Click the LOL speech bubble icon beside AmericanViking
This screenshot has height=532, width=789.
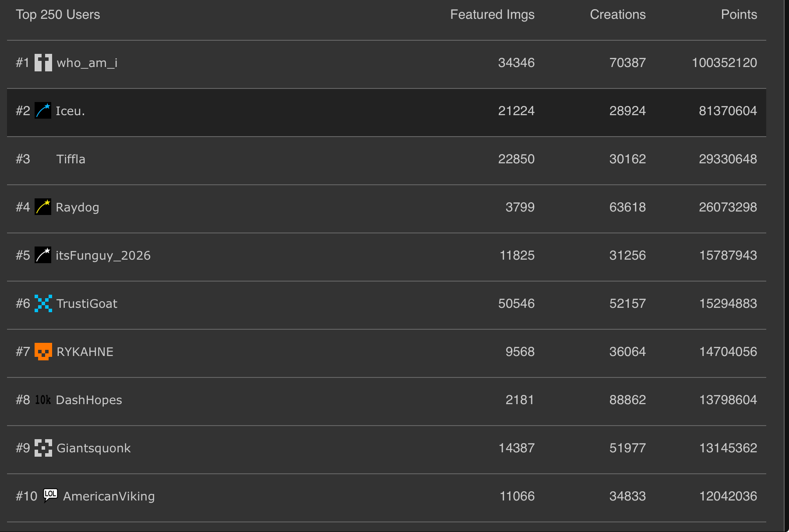click(x=50, y=495)
